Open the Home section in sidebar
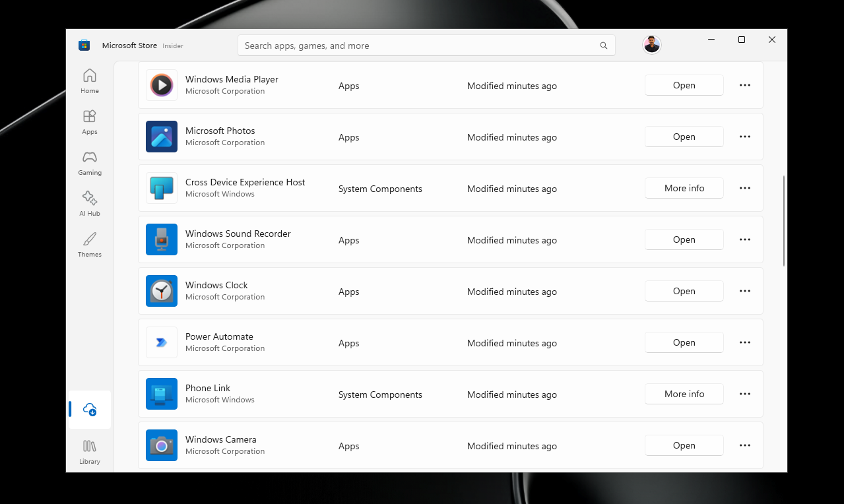This screenshot has width=844, height=504. [90, 81]
